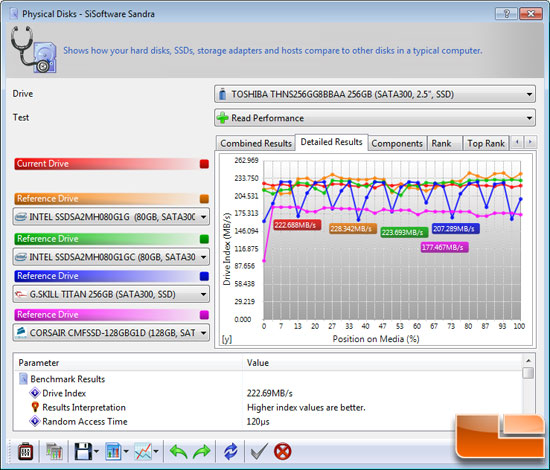The image size is (550, 470).
Task: Open the G.SKILL TITAN 256GB reference dropdown
Action: pyautogui.click(x=111, y=294)
